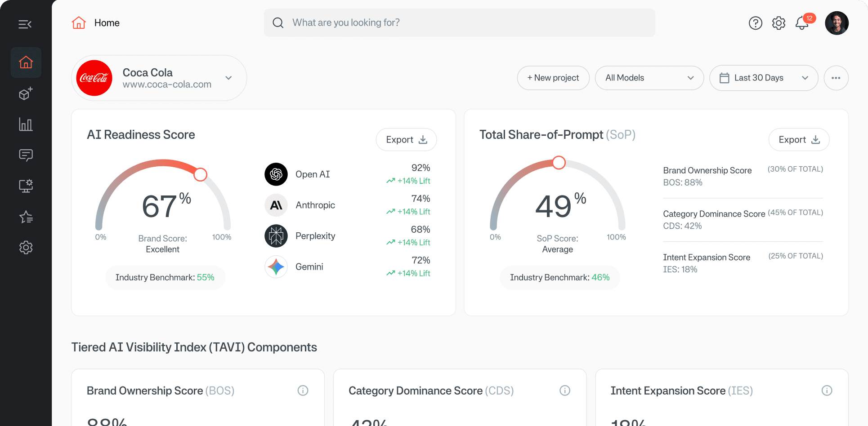This screenshot has height=426, width=868.
Task: Open the profile avatar menu
Action: coord(837,23)
